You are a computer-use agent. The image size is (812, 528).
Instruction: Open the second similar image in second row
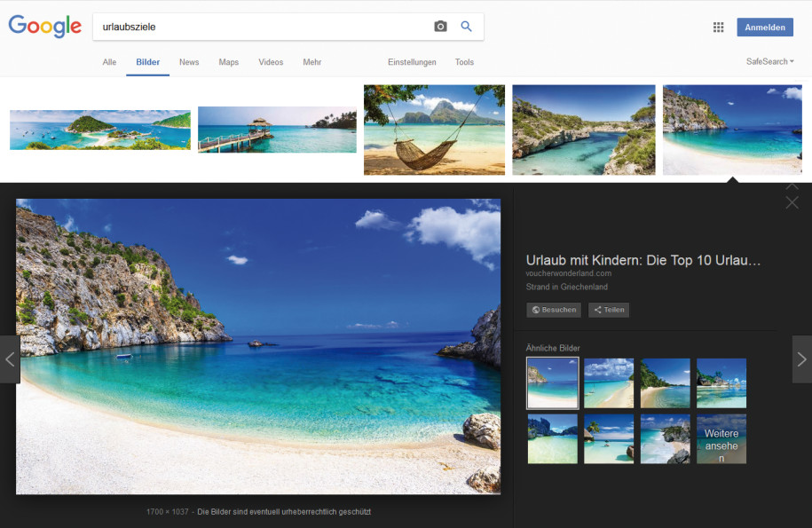(x=609, y=439)
